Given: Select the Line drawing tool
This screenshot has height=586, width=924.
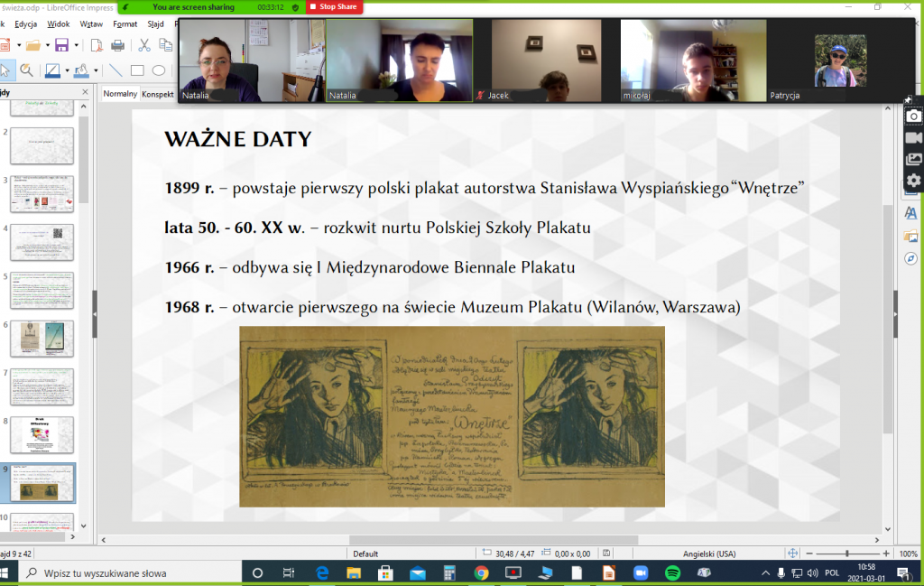Looking at the screenshot, I should (x=115, y=70).
